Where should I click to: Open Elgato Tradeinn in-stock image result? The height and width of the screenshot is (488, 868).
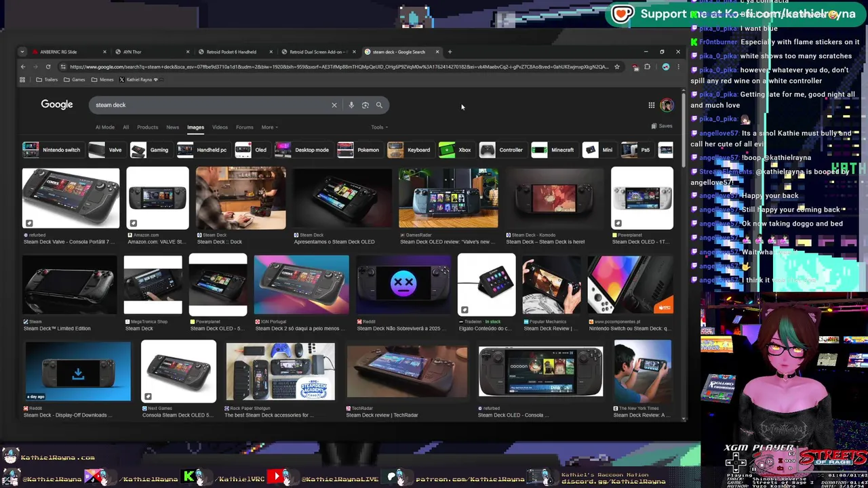point(486,285)
